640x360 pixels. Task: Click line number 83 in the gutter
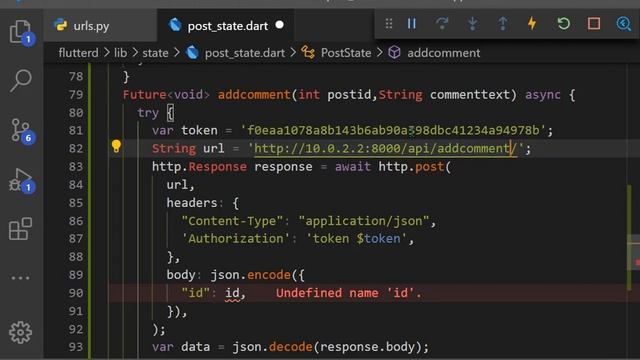tap(76, 167)
